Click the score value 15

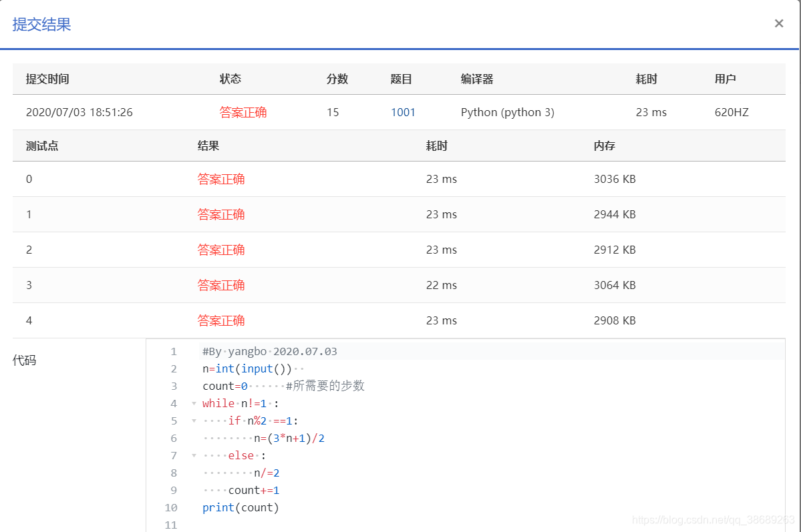[332, 112]
